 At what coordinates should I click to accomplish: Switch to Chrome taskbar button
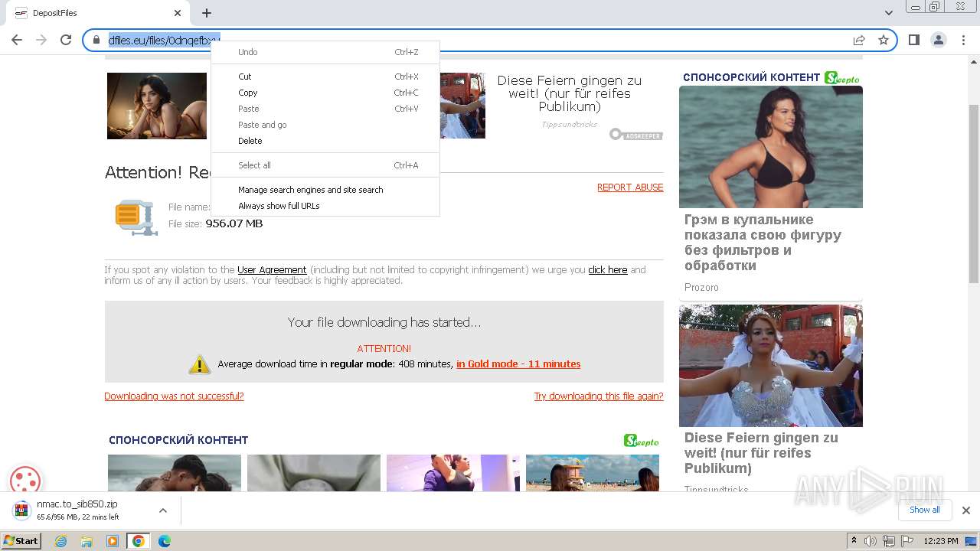point(139,541)
